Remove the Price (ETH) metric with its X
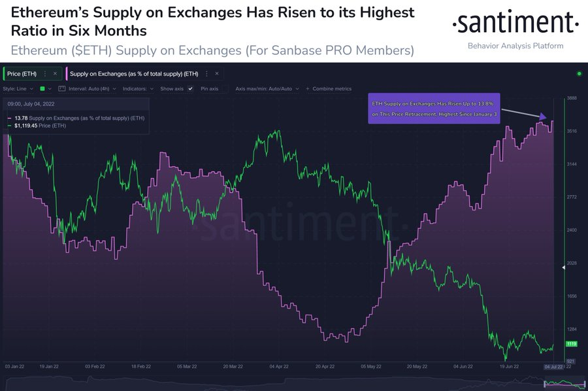 55,73
